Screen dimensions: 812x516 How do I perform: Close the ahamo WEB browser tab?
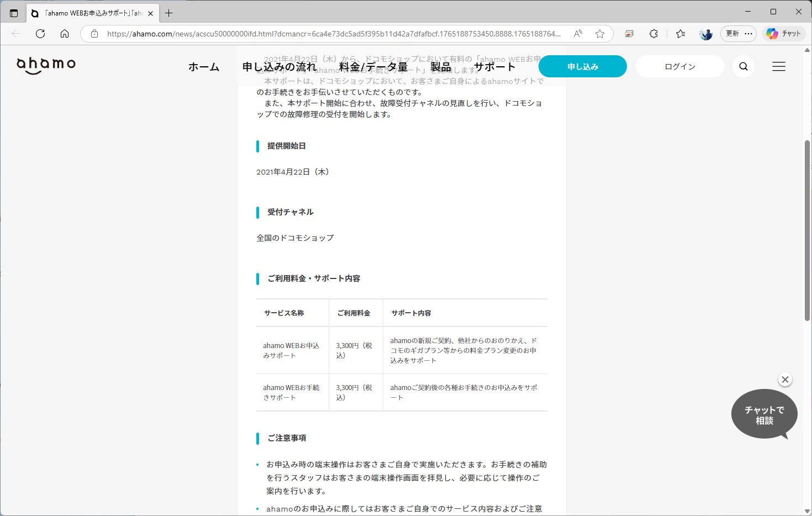click(x=150, y=13)
